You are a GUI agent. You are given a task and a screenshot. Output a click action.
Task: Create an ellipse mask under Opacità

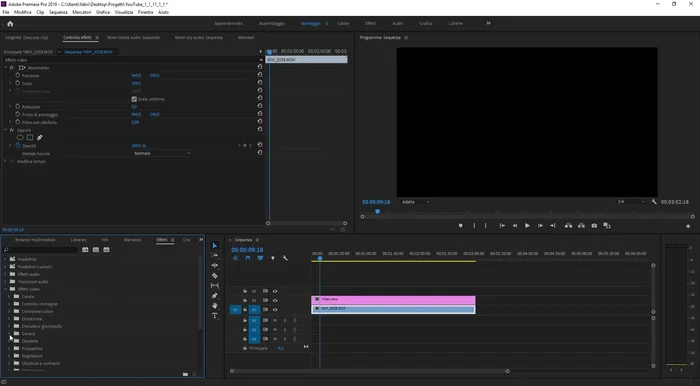tap(20, 137)
